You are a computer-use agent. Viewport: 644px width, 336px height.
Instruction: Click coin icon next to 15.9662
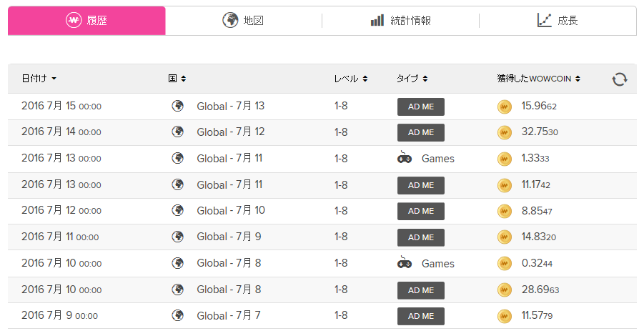pyautogui.click(x=505, y=107)
